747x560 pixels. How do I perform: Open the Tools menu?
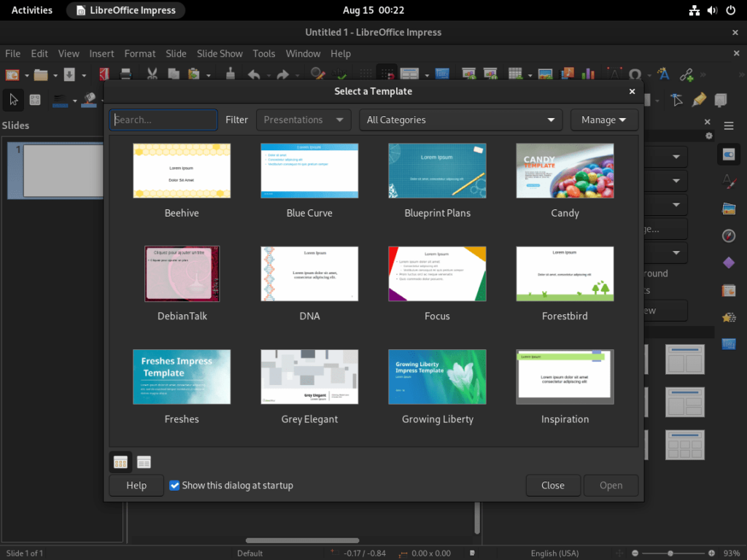pos(264,54)
